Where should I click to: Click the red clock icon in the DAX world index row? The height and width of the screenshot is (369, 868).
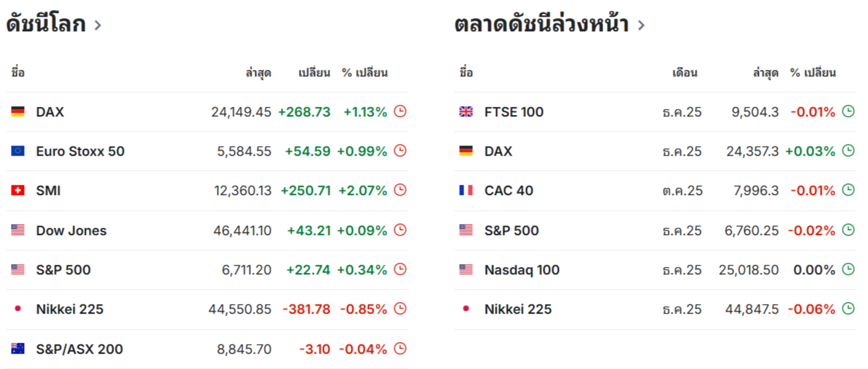click(x=400, y=111)
